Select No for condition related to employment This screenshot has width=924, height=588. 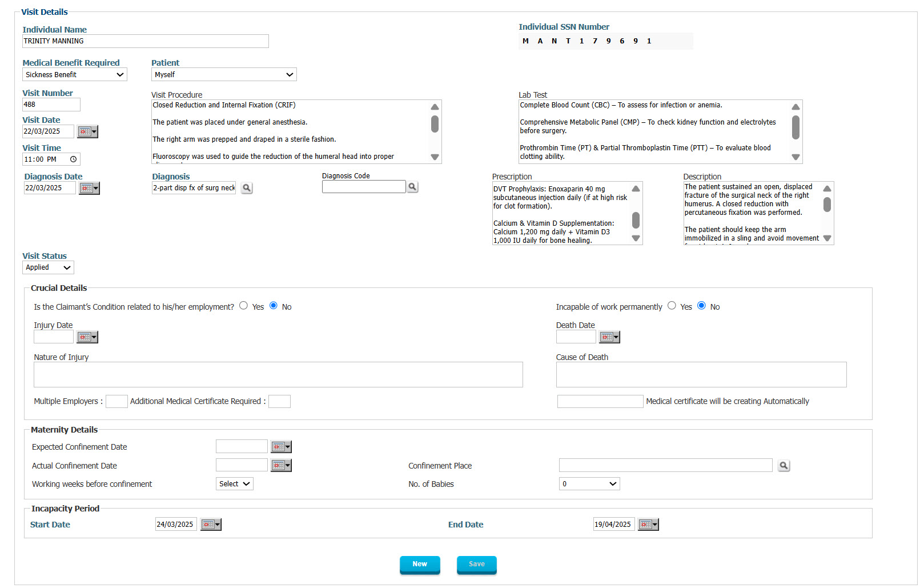tap(274, 306)
